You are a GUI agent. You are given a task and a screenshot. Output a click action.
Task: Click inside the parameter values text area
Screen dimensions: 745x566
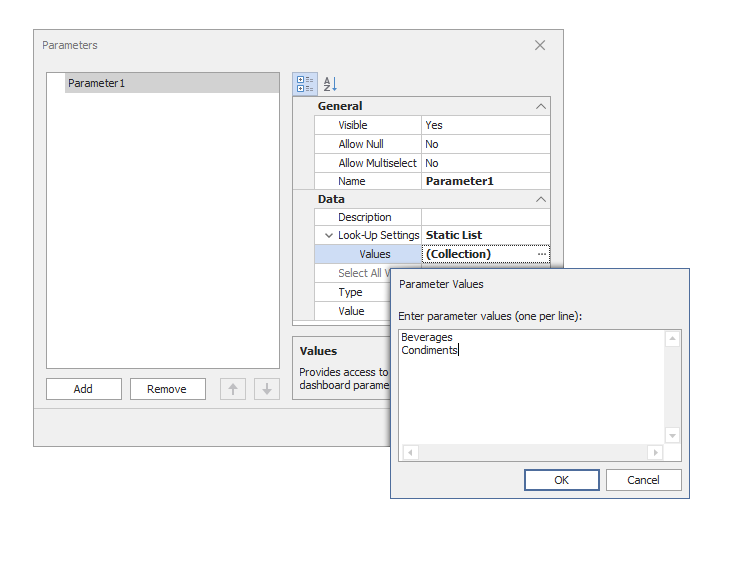(x=531, y=387)
